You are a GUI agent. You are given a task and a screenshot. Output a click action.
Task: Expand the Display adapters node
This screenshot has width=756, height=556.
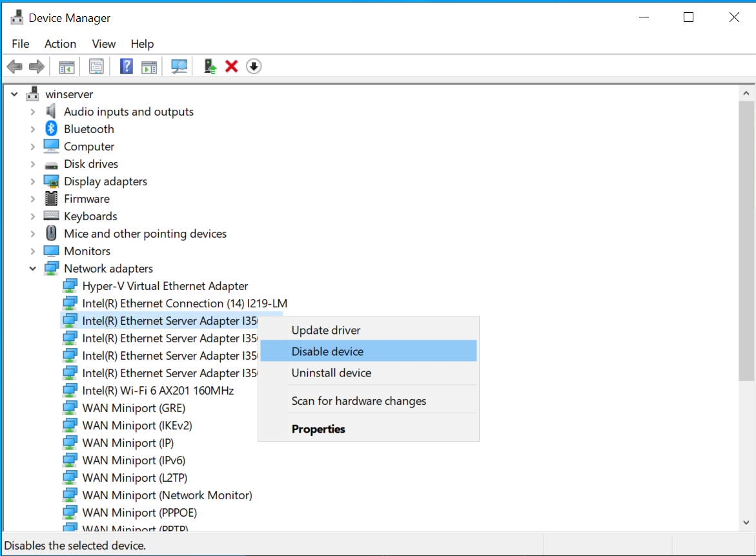point(33,182)
